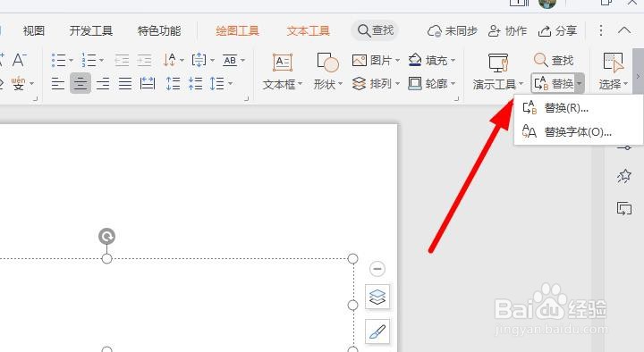Click the minus collapse button beside shape
Screen dimensions: 644x352
click(377, 269)
